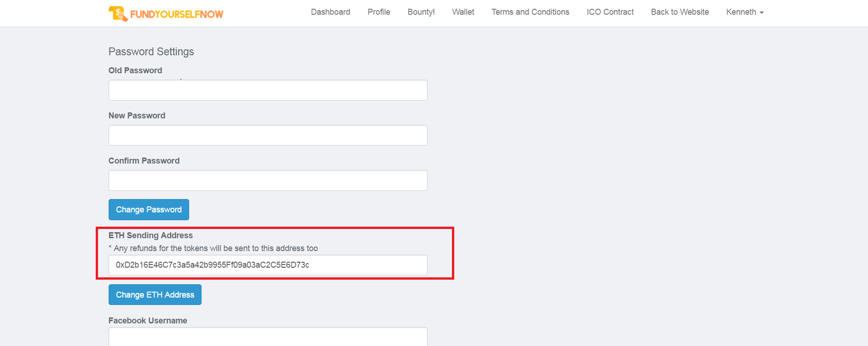Open the Wallet page
The width and height of the screenshot is (868, 346).
463,12
